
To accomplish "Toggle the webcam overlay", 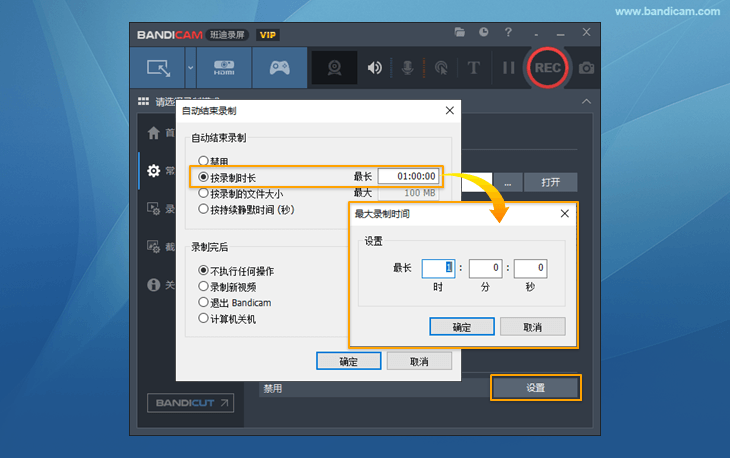I will point(334,68).
